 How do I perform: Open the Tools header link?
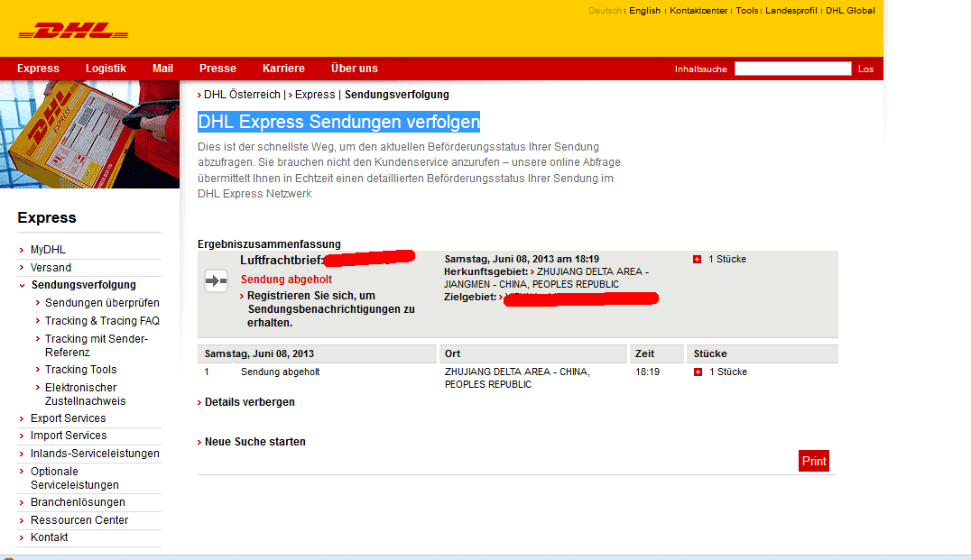coord(747,11)
